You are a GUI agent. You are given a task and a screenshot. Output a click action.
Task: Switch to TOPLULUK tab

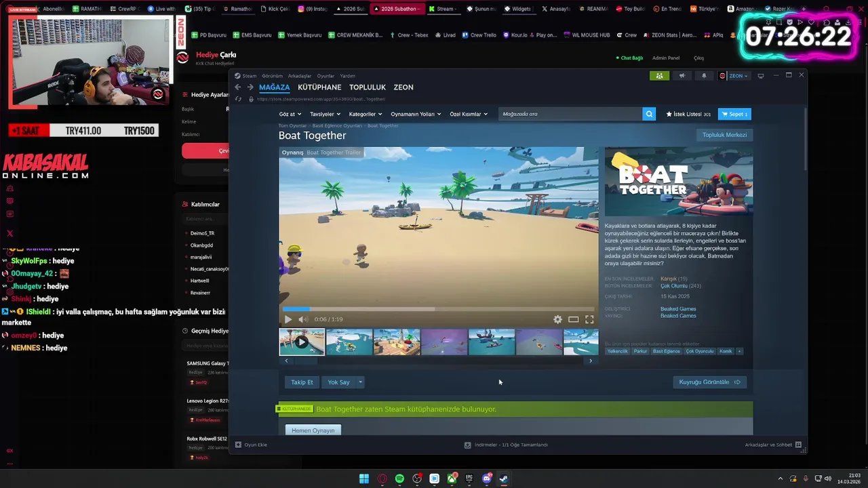coord(368,87)
